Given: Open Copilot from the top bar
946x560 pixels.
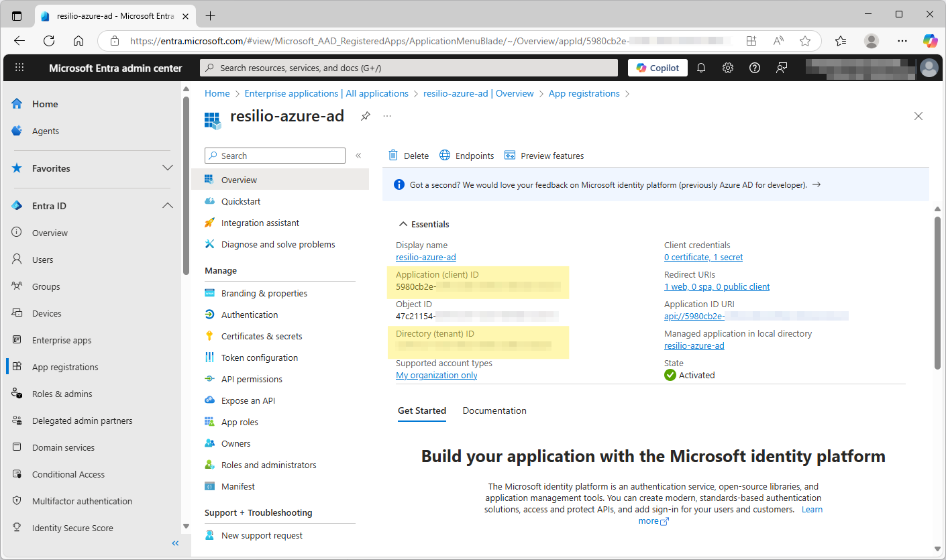Looking at the screenshot, I should 658,67.
